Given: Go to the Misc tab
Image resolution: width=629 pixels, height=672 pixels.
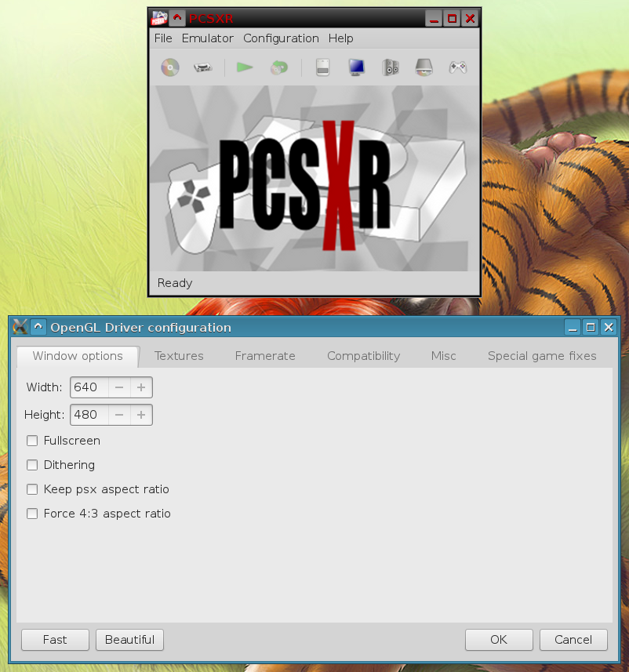Looking at the screenshot, I should (443, 356).
